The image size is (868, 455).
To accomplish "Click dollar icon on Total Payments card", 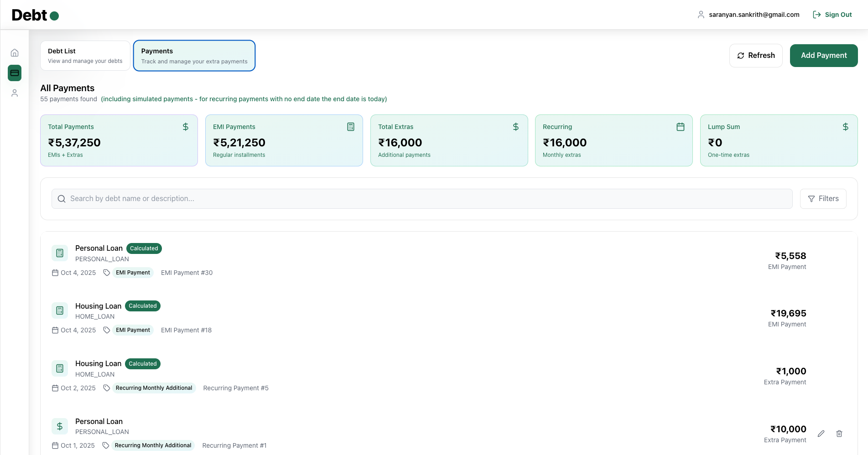I will tap(186, 127).
